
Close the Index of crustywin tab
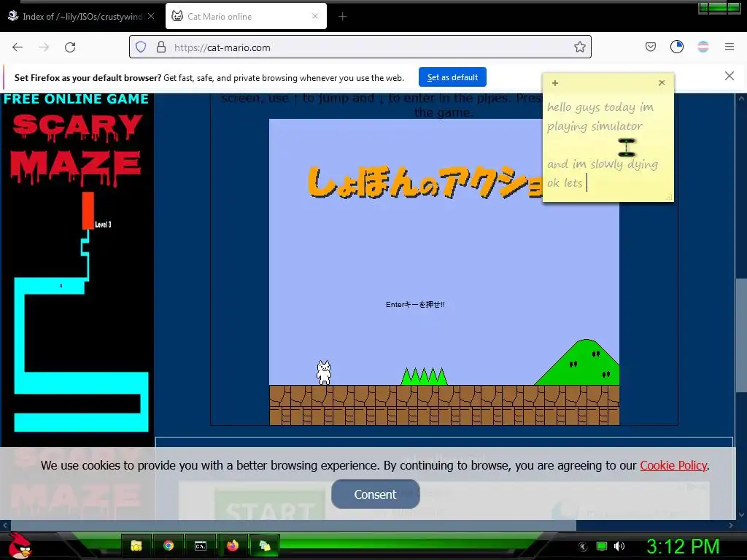tap(151, 16)
